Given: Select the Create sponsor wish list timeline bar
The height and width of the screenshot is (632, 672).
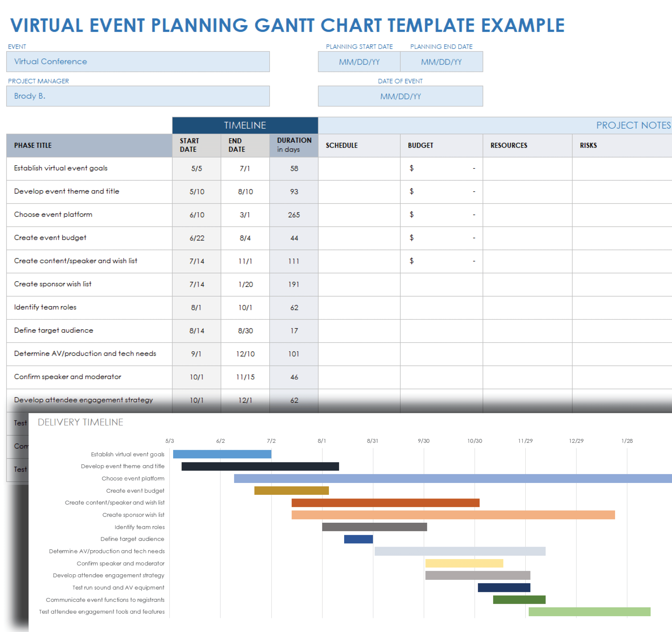Looking at the screenshot, I should [x=453, y=515].
